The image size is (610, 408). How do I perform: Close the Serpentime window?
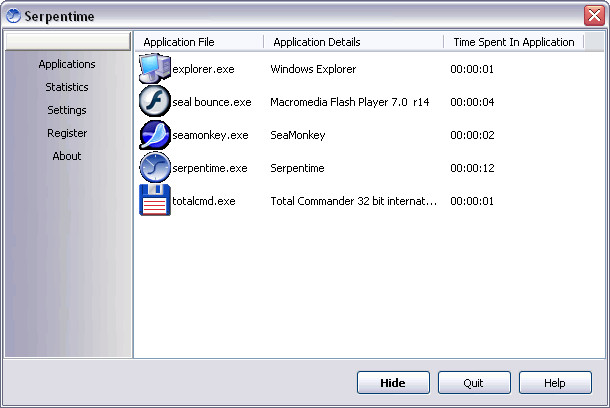click(x=594, y=16)
